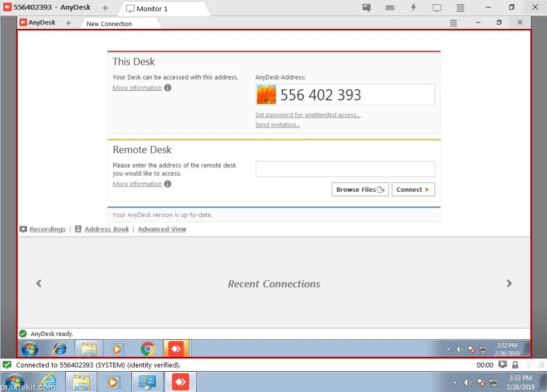This screenshot has height=392, width=547.
Task: Click the orange flower desk avatar
Action: pos(266,95)
